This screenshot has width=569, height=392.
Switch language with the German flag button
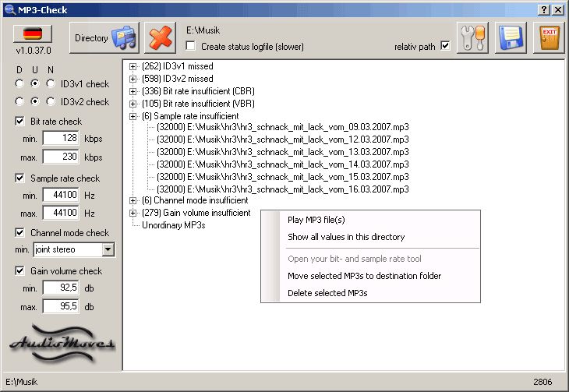33,34
